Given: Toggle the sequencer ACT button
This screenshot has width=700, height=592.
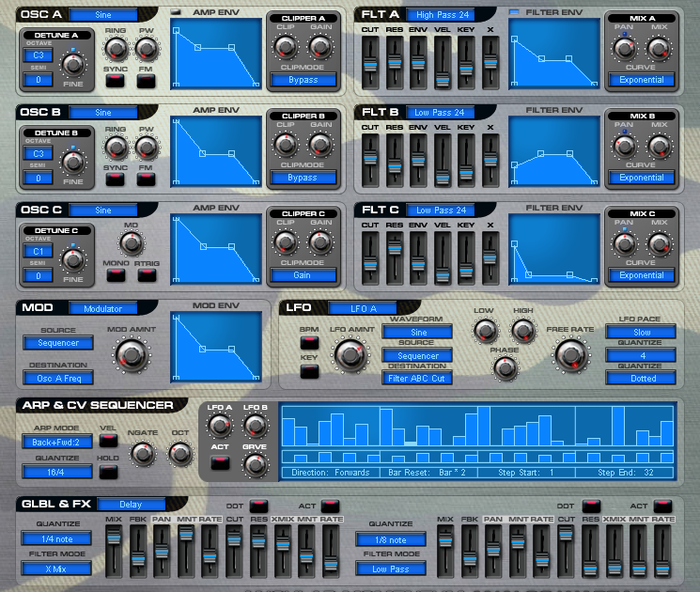Looking at the screenshot, I should coord(220,462).
